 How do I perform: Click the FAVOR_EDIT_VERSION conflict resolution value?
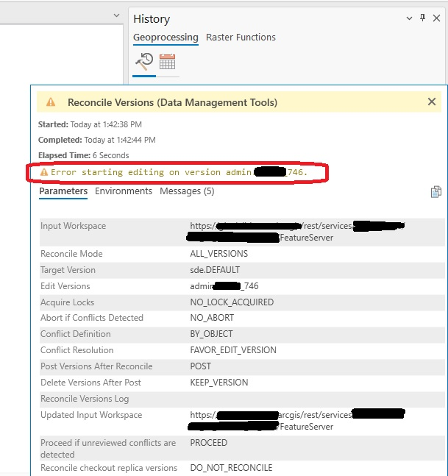[233, 350]
